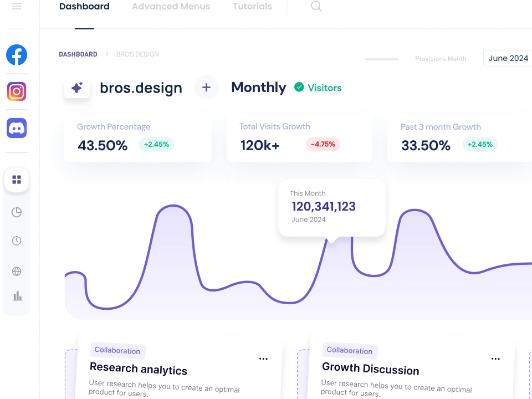Open the pie chart sidebar icon
This screenshot has height=399, width=532.
click(x=17, y=212)
